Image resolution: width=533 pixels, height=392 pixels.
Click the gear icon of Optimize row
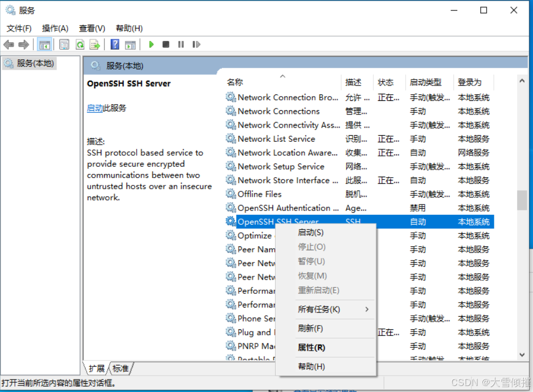click(231, 236)
